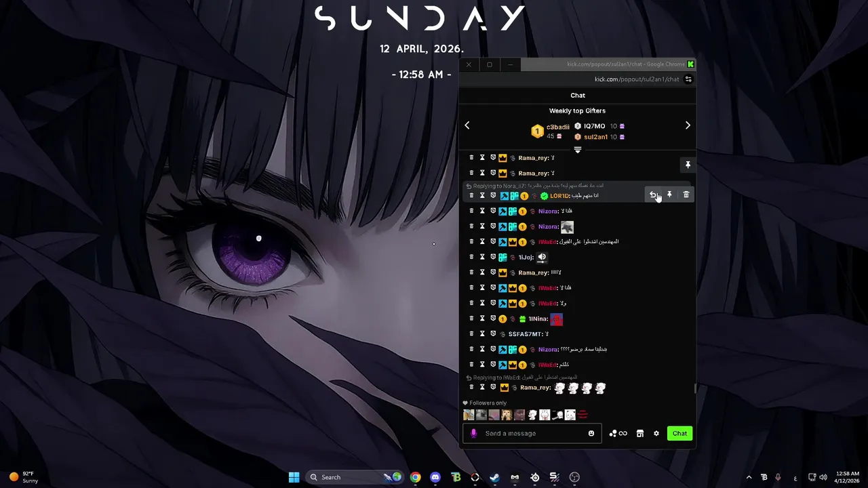
Task: Collapse the Weekly top Gifters panel
Action: click(x=578, y=150)
